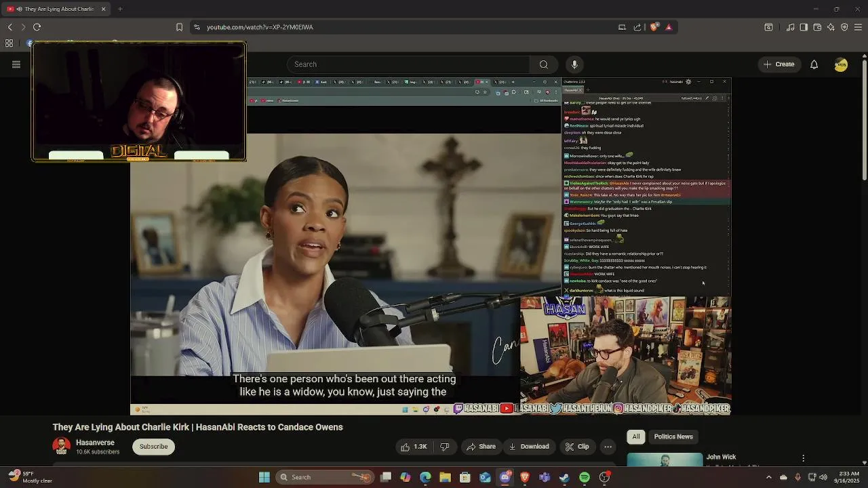
Task: Open the Hasanverse channel avatar
Action: pos(61,446)
